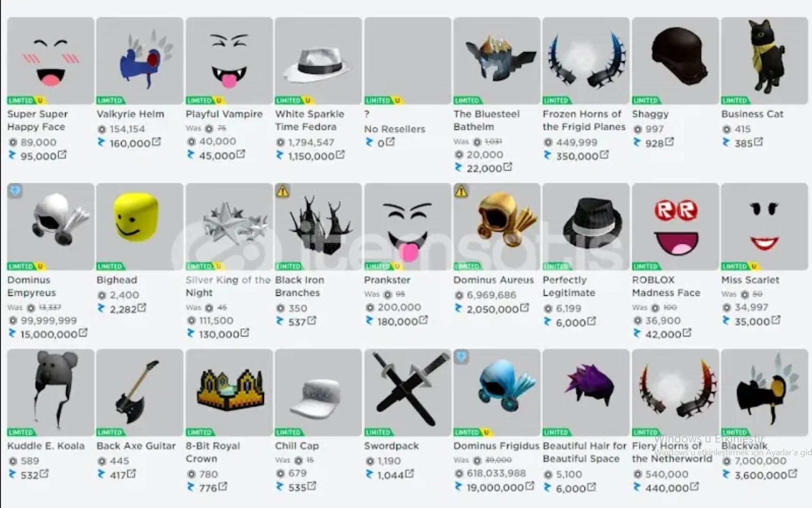Viewport: 812px width, 508px height.
Task: Open external link icon beside Blackvalk 3,600,000
Action: point(792,474)
